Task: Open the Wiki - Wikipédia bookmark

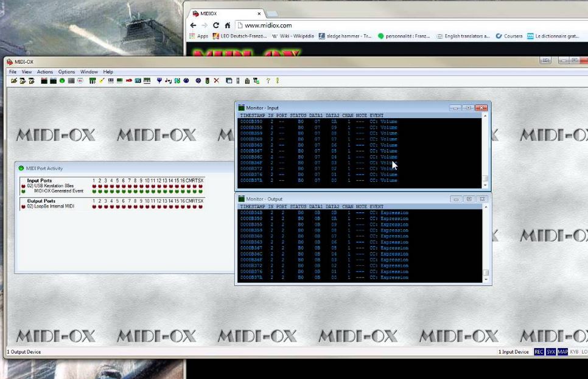Action: 293,36
